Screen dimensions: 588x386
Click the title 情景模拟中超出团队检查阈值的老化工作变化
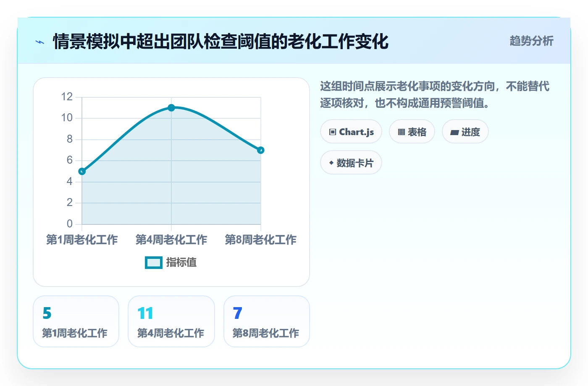pos(221,42)
